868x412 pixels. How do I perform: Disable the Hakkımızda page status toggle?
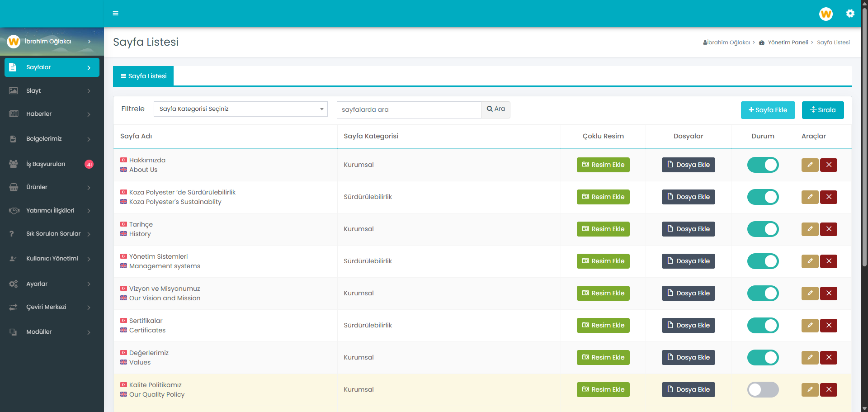pyautogui.click(x=763, y=165)
